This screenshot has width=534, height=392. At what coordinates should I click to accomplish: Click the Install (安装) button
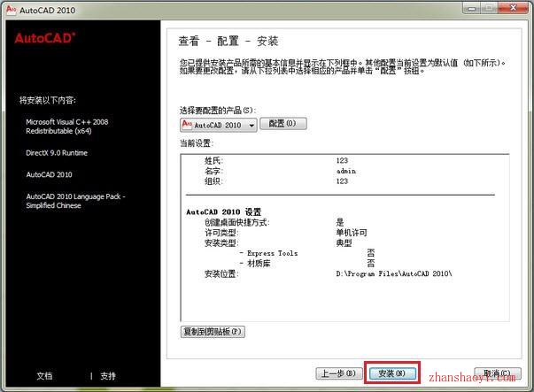pyautogui.click(x=392, y=373)
